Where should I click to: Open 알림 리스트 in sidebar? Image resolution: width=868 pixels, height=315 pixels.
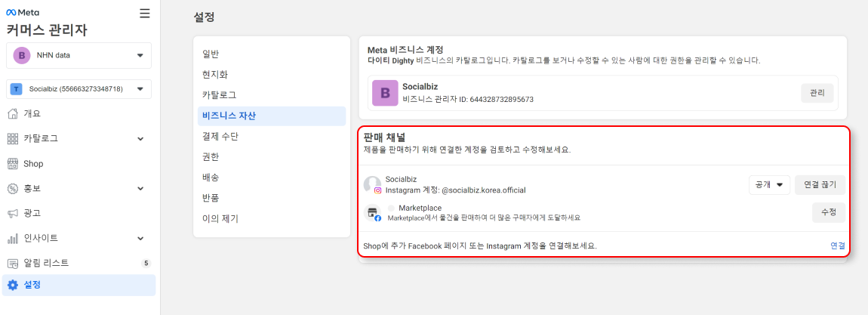[78, 263]
